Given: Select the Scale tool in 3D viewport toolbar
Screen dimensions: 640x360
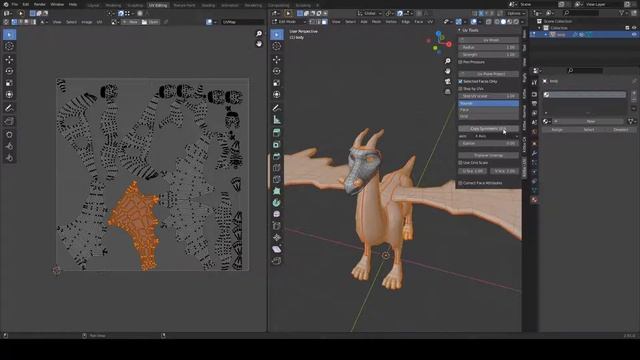Looking at the screenshot, I should tap(277, 83).
